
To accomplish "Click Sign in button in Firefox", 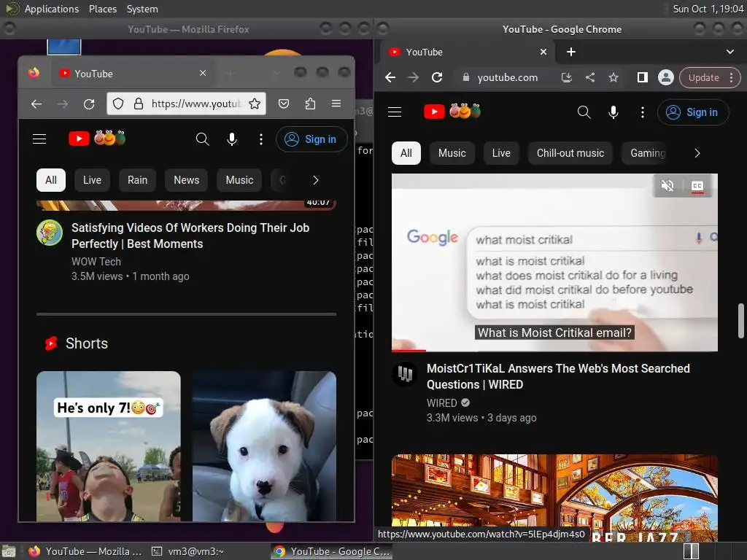I will pos(311,139).
